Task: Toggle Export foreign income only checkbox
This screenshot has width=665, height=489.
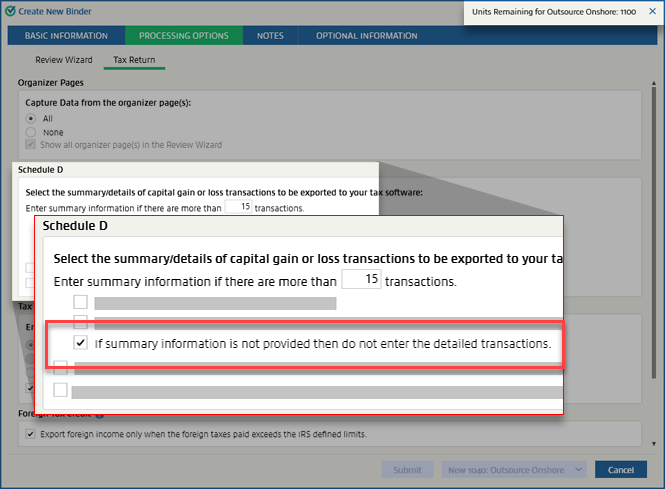Action: (30, 434)
